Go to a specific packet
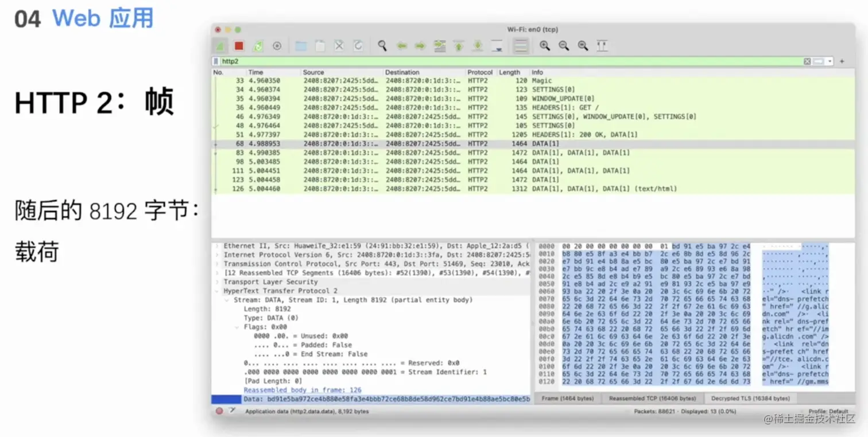This screenshot has height=437, width=868. point(440,46)
